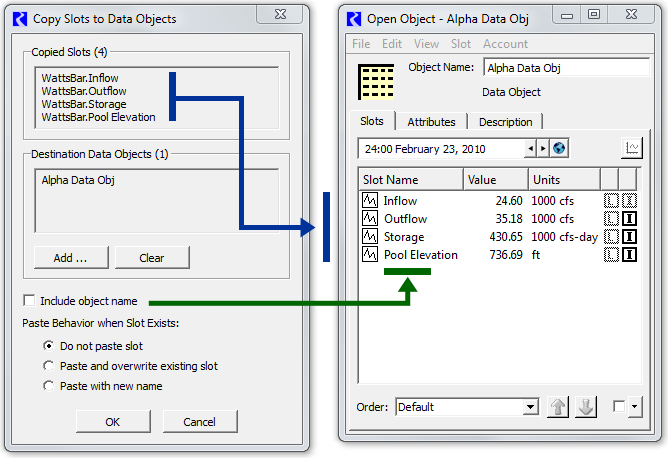Viewport: 668px width, 458px height.
Task: Switch to the Description tab
Action: pos(505,122)
